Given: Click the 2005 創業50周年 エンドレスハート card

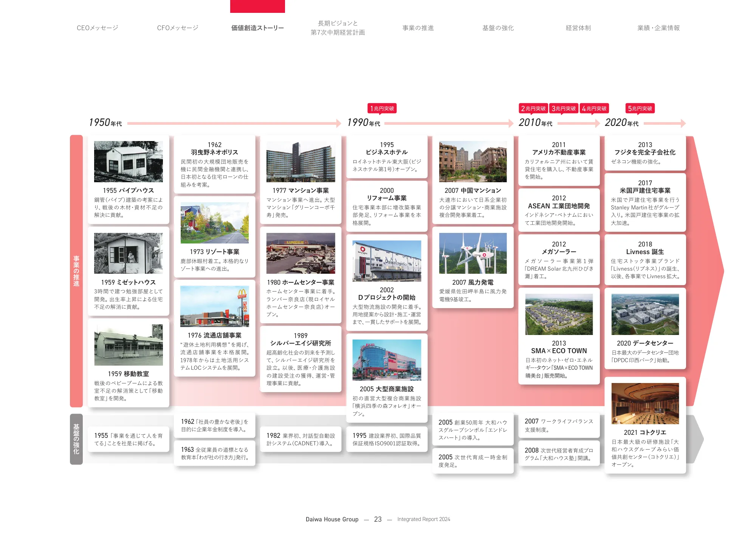Looking at the screenshot, I should (x=473, y=430).
